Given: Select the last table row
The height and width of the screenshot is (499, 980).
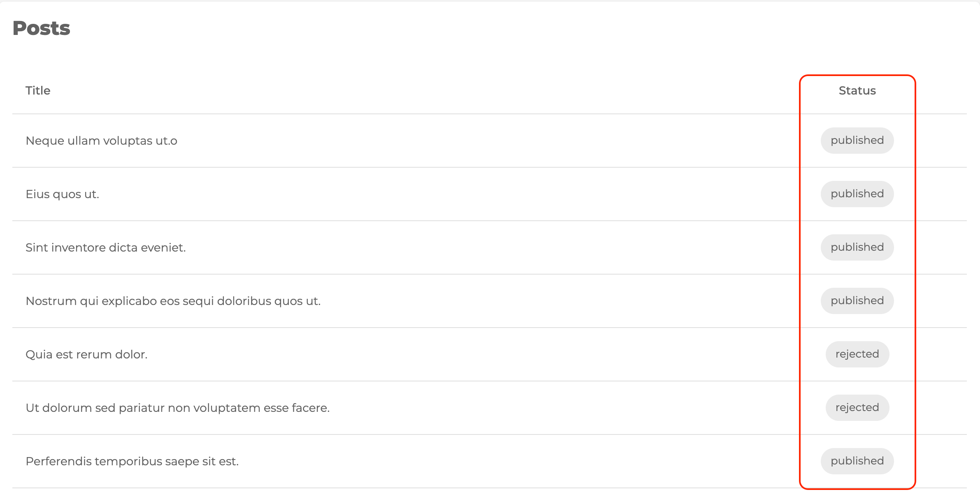Looking at the screenshot, I should tap(494, 461).
